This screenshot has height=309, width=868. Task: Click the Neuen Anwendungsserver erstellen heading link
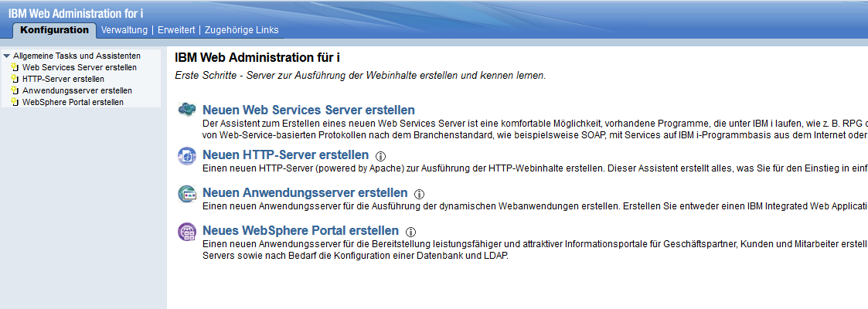(305, 193)
